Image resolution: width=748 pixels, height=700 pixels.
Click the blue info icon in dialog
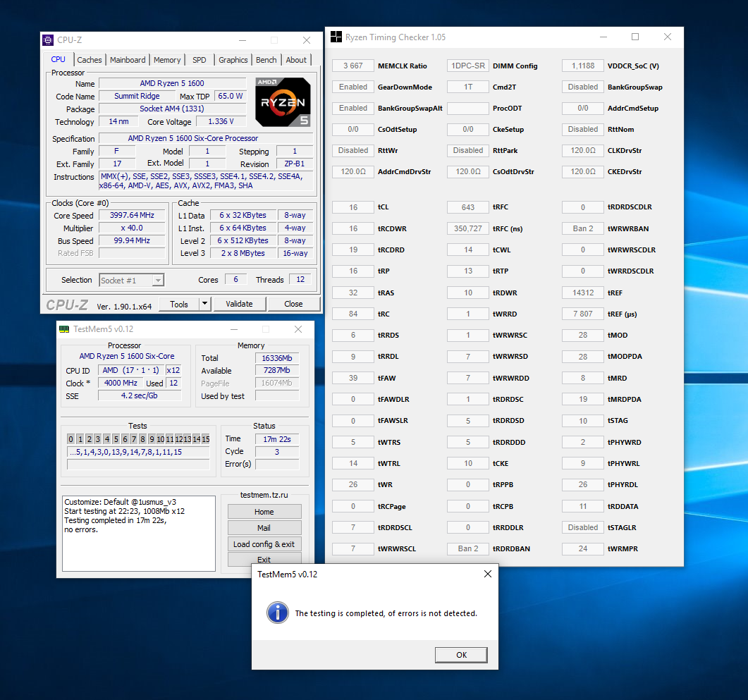[x=277, y=613]
